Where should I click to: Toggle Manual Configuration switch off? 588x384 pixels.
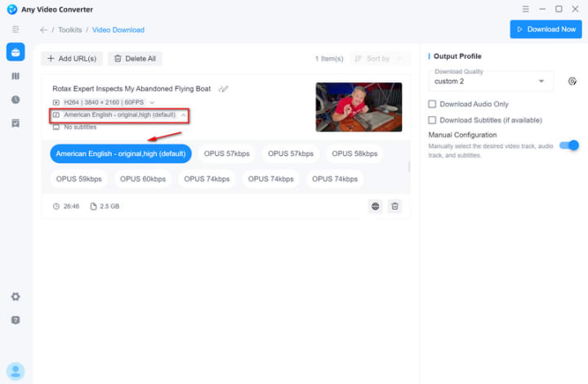click(569, 145)
